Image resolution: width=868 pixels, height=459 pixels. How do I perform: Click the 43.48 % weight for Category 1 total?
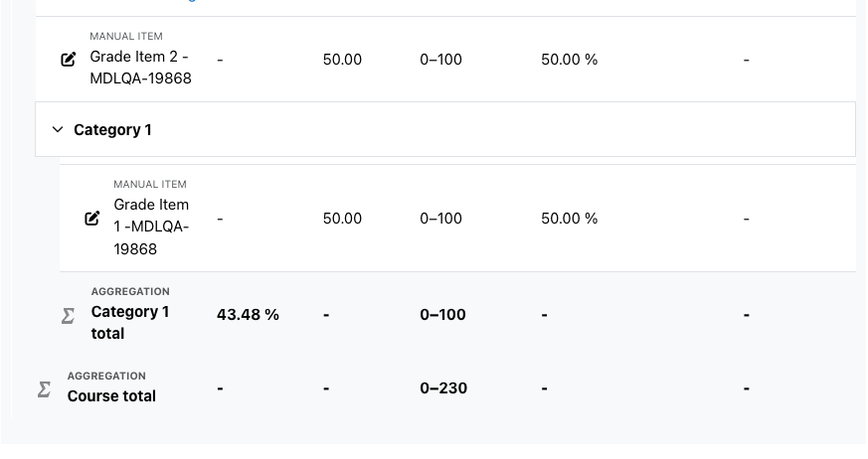248,315
